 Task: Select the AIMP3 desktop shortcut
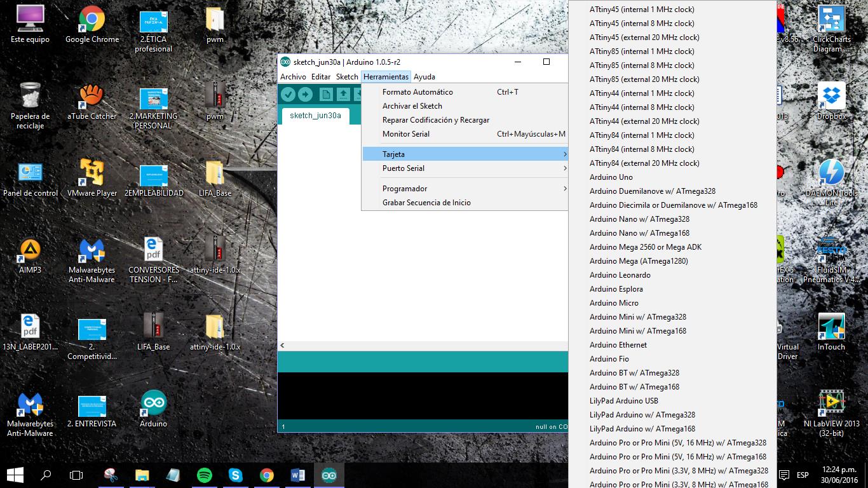coord(30,255)
